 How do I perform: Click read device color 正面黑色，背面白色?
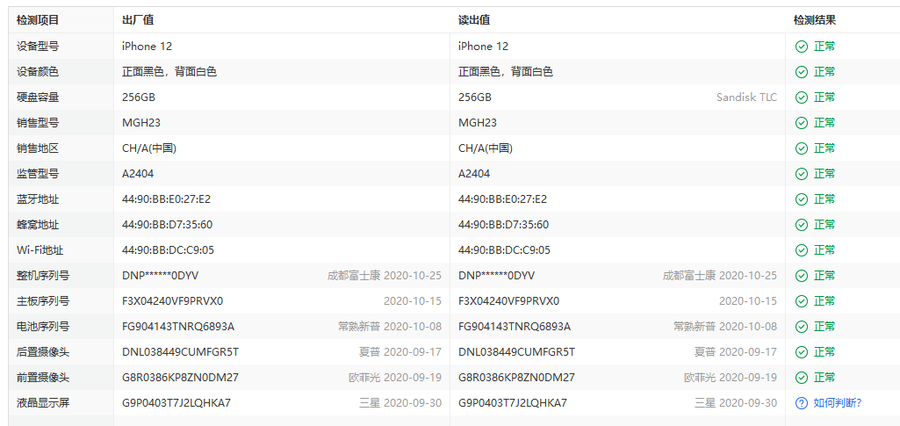[505, 72]
